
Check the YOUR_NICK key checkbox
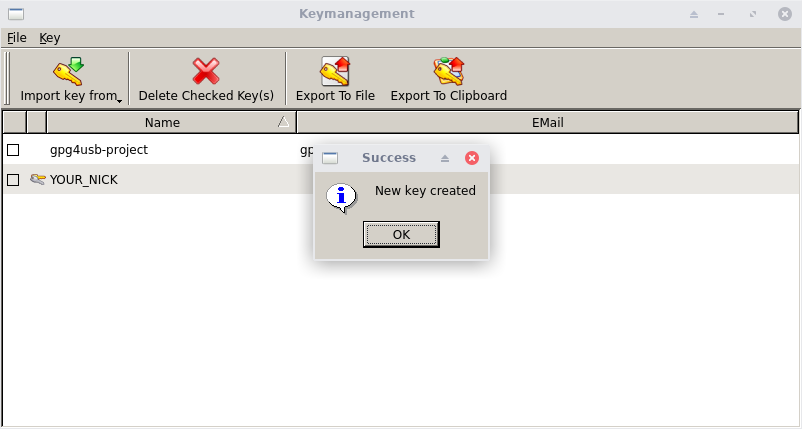click(x=13, y=179)
